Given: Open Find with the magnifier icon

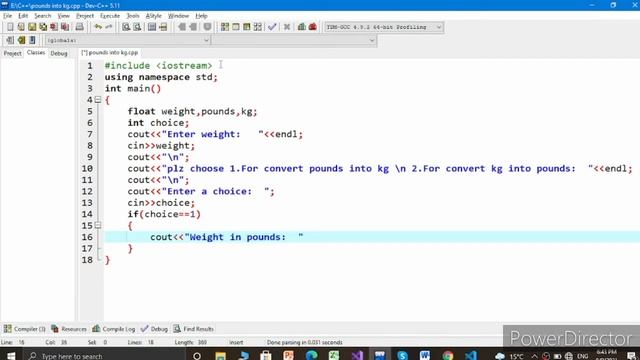Looking at the screenshot, I should tap(126, 27).
